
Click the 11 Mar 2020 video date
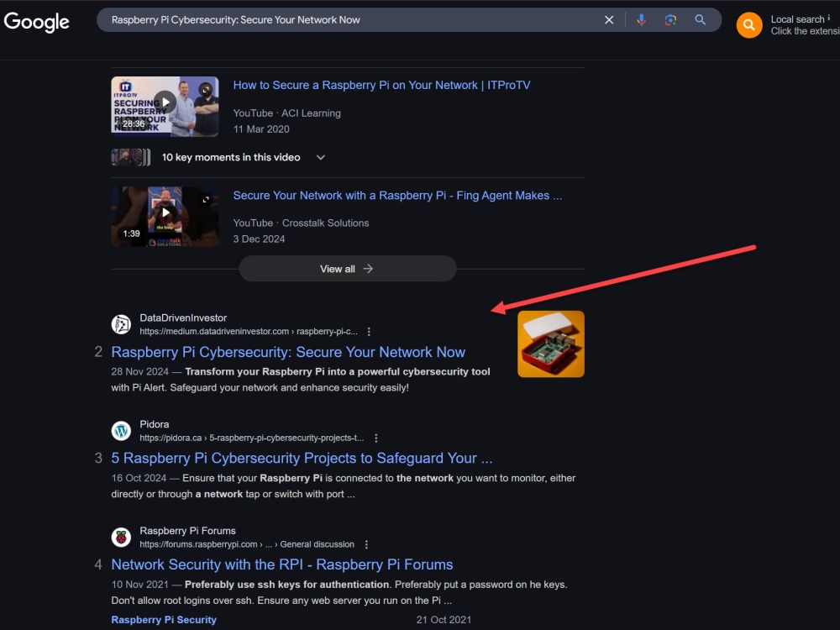[x=261, y=129]
